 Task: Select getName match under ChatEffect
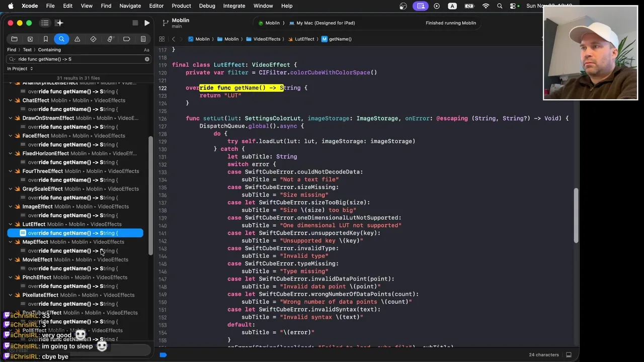point(75,109)
